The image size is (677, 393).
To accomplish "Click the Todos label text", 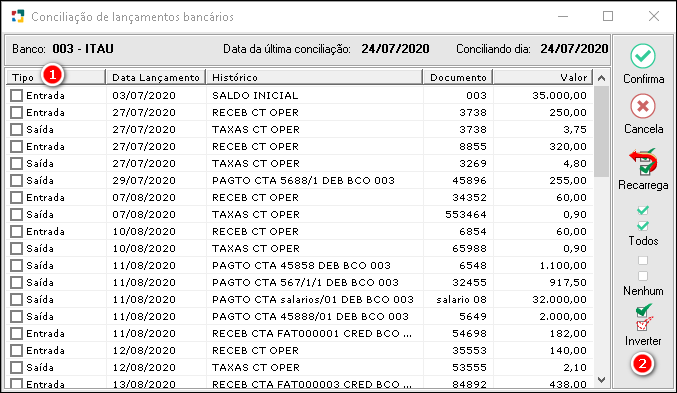I will coord(643,241).
